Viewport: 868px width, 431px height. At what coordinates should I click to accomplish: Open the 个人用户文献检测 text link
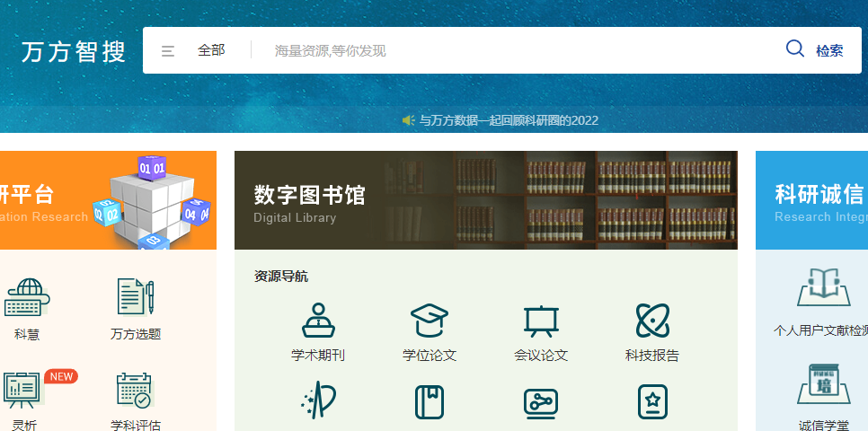point(820,330)
